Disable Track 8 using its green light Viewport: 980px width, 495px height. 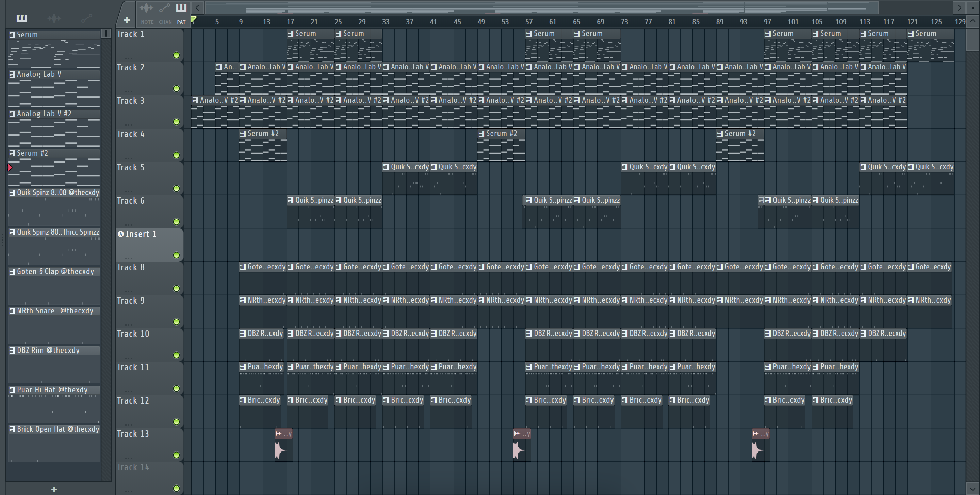(x=176, y=289)
